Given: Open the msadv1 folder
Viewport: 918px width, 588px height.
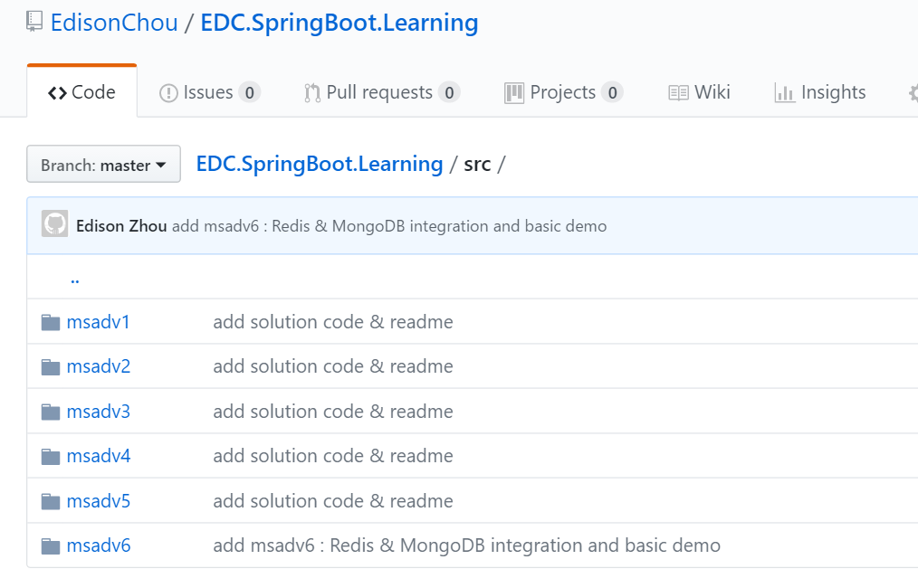Looking at the screenshot, I should pos(99,322).
